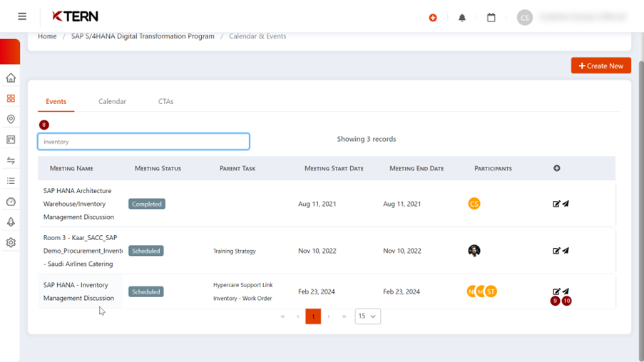Open the settings gear in sidebar
Image resolution: width=644 pixels, height=362 pixels.
(11, 242)
